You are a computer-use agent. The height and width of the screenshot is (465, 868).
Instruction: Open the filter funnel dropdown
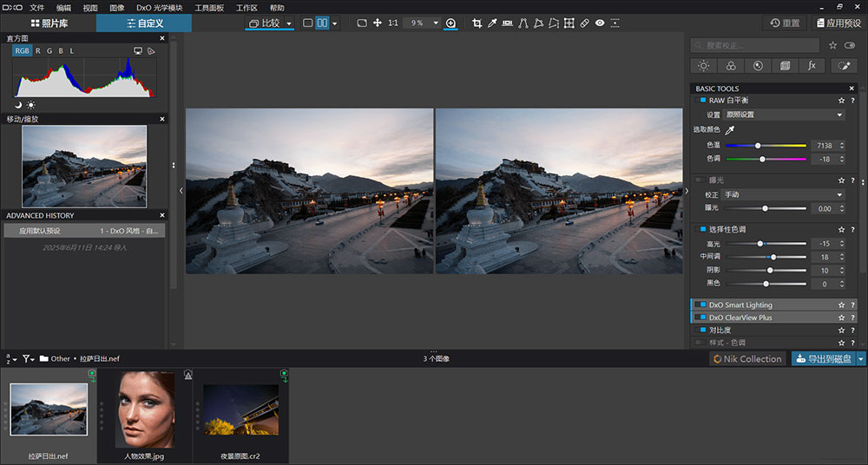pyautogui.click(x=29, y=358)
